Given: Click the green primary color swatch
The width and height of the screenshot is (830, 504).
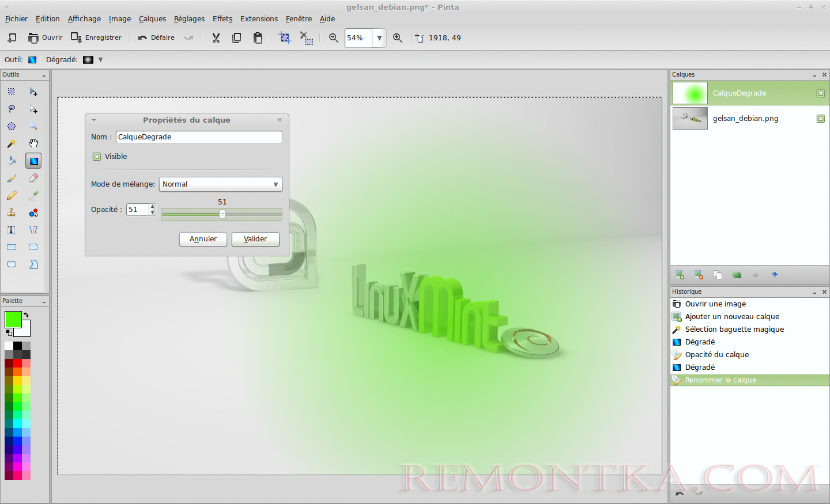Looking at the screenshot, I should 13,320.
